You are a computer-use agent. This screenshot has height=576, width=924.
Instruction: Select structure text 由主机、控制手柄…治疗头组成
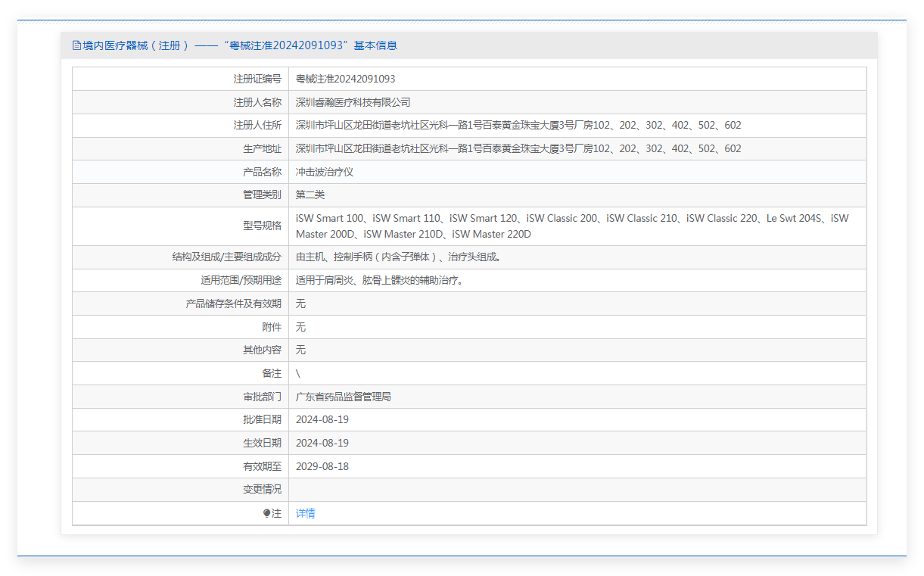(398, 257)
